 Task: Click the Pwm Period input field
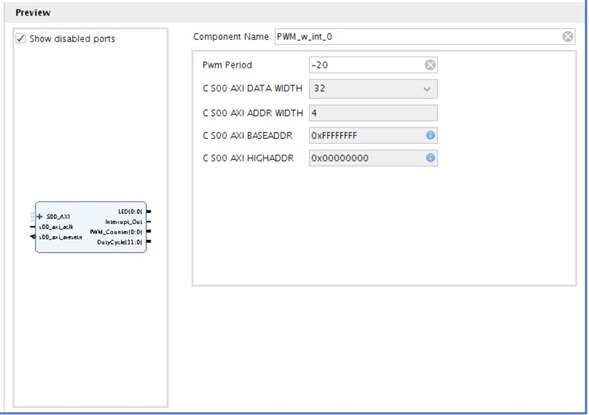373,65
